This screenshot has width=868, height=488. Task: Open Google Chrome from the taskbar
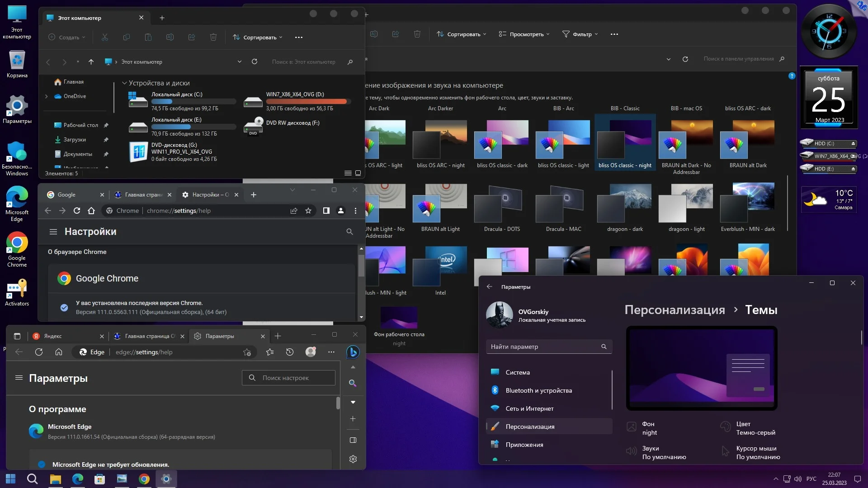point(144,479)
